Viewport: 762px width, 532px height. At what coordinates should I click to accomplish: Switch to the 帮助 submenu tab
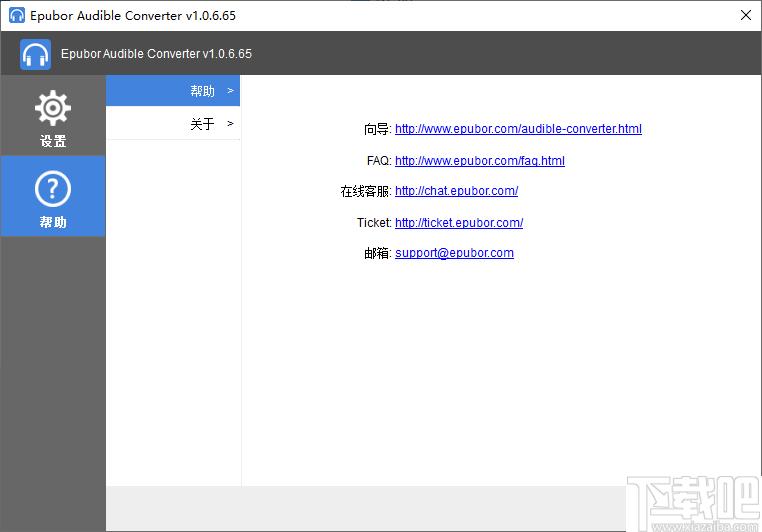(x=173, y=90)
